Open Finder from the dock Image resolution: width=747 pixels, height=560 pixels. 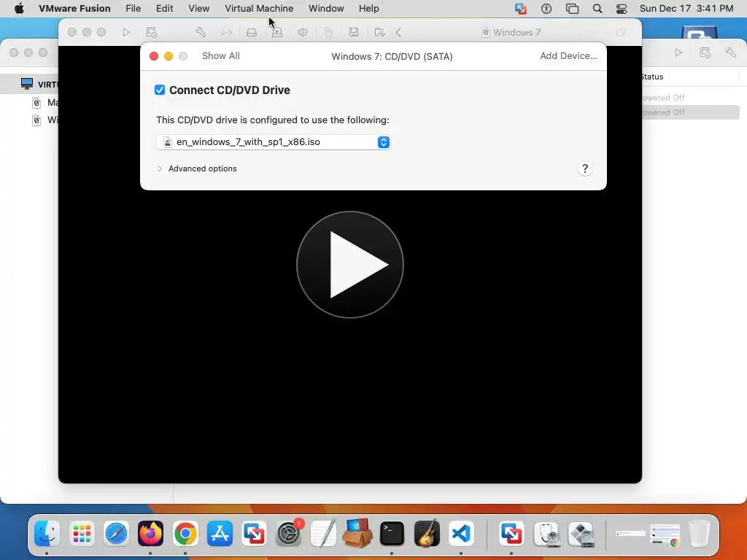pos(47,533)
